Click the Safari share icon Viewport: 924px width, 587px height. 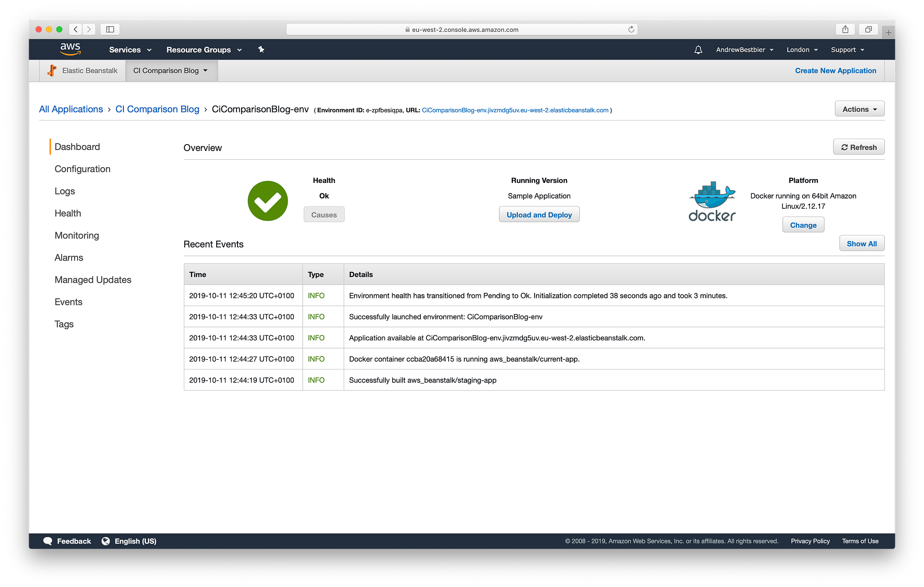click(x=845, y=30)
